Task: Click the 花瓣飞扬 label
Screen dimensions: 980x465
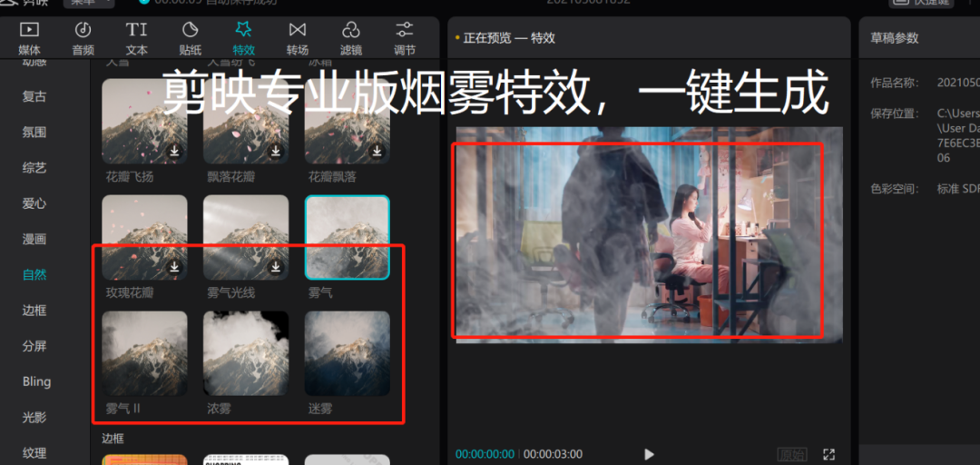Action: (x=130, y=177)
